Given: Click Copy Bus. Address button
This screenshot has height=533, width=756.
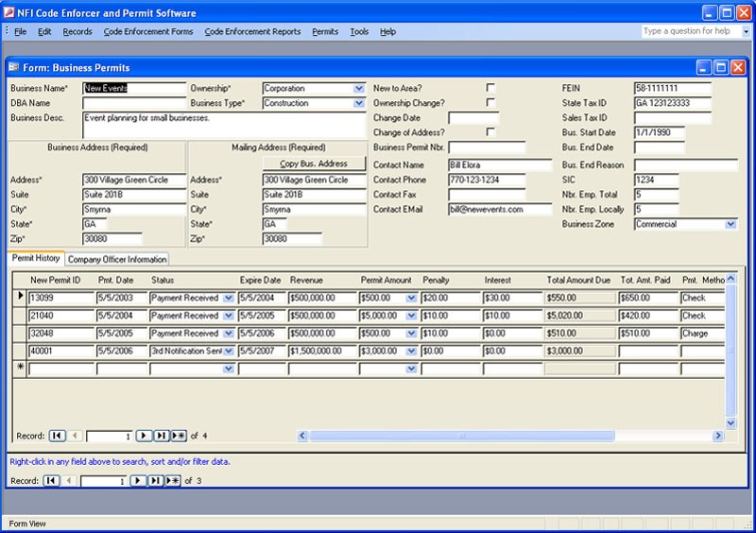Looking at the screenshot, I should point(314,163).
